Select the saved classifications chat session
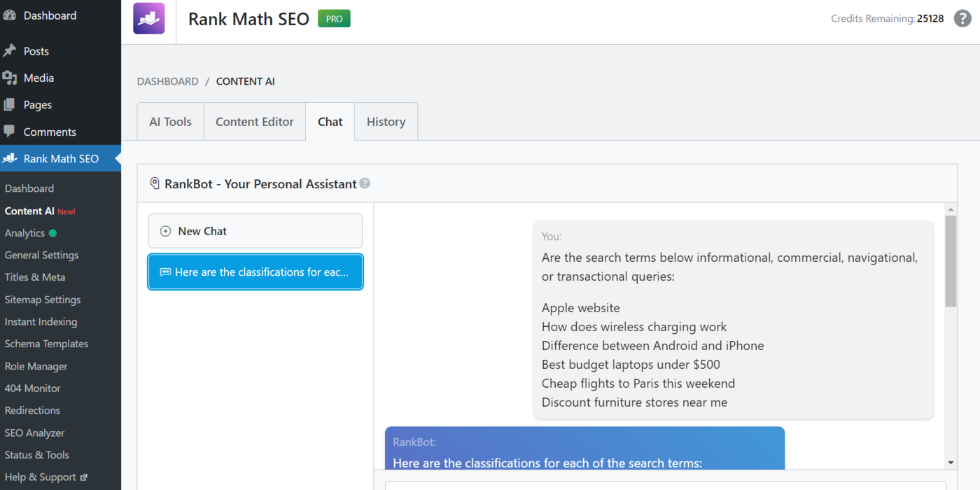 click(255, 272)
